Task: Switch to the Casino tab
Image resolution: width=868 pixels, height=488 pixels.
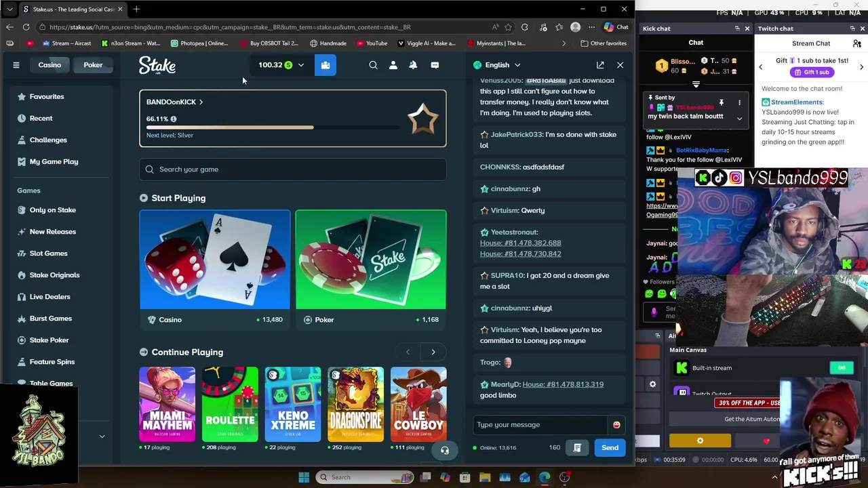Action: [50, 65]
